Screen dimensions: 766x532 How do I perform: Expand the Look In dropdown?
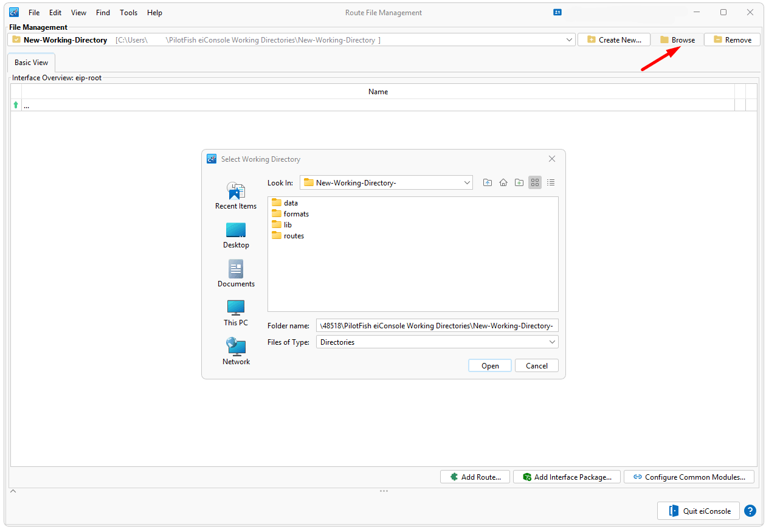pos(467,182)
